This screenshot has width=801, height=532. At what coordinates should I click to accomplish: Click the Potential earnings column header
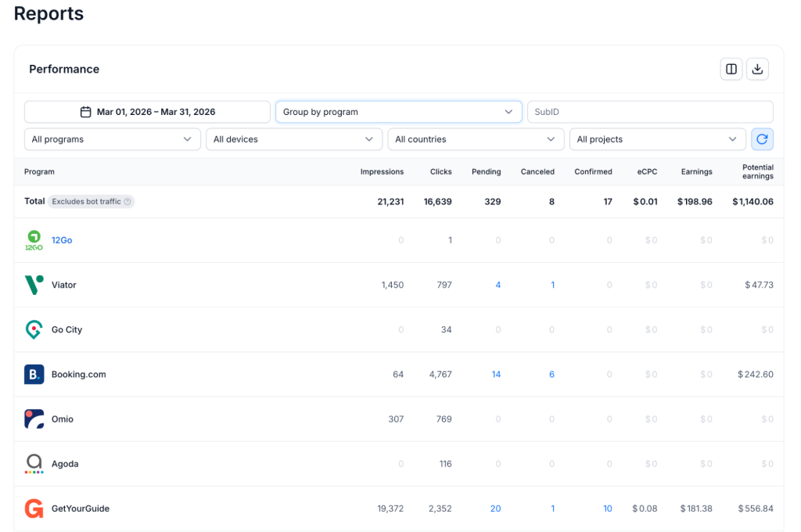coord(757,171)
